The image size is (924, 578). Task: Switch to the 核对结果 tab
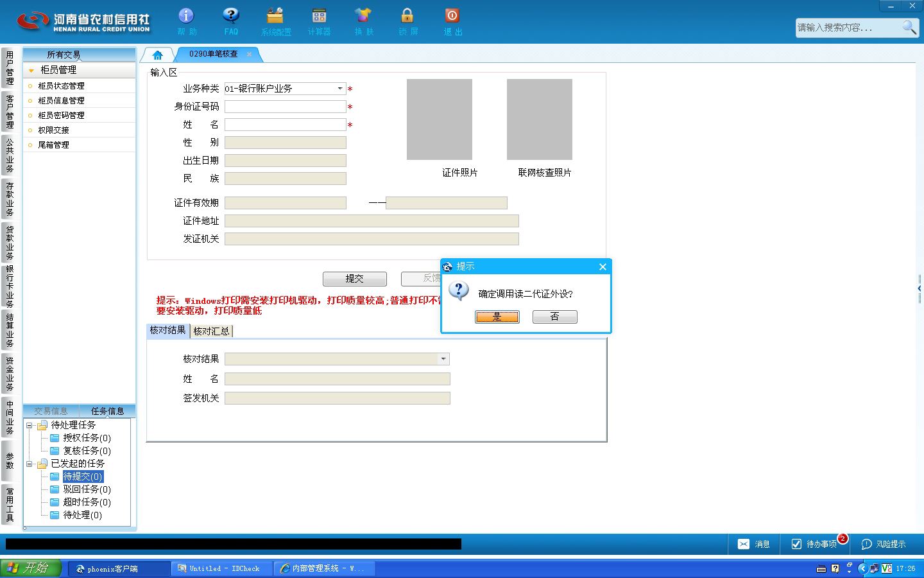pos(167,330)
